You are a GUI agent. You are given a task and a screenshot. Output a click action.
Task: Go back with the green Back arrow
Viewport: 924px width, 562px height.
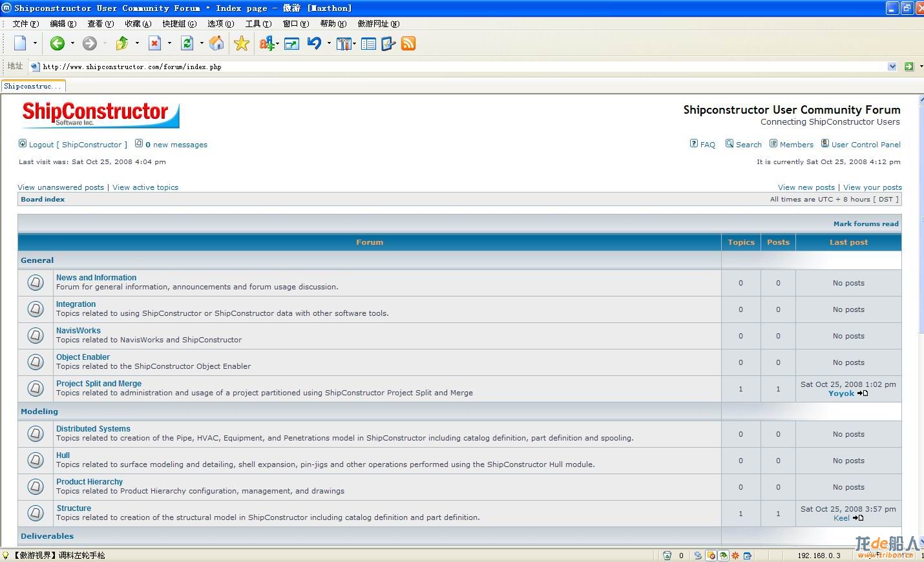58,43
